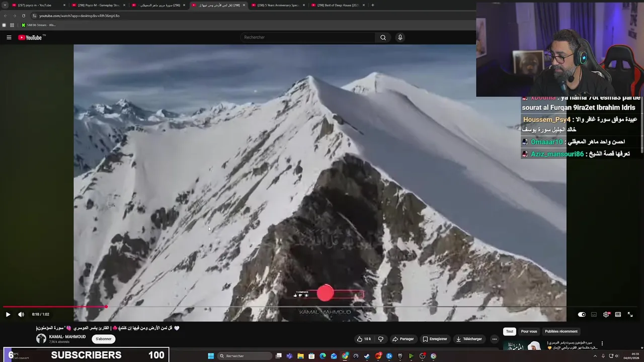Open the YouTube guide hamburger menu
Image resolution: width=644 pixels, height=362 pixels.
pyautogui.click(x=9, y=37)
